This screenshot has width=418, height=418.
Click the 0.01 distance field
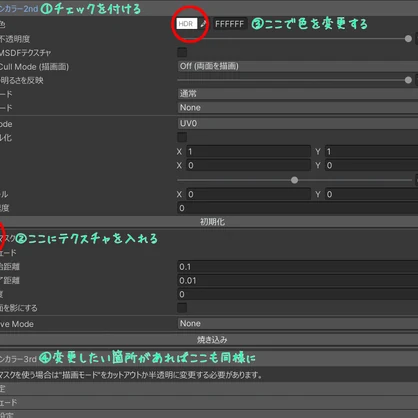point(297,281)
